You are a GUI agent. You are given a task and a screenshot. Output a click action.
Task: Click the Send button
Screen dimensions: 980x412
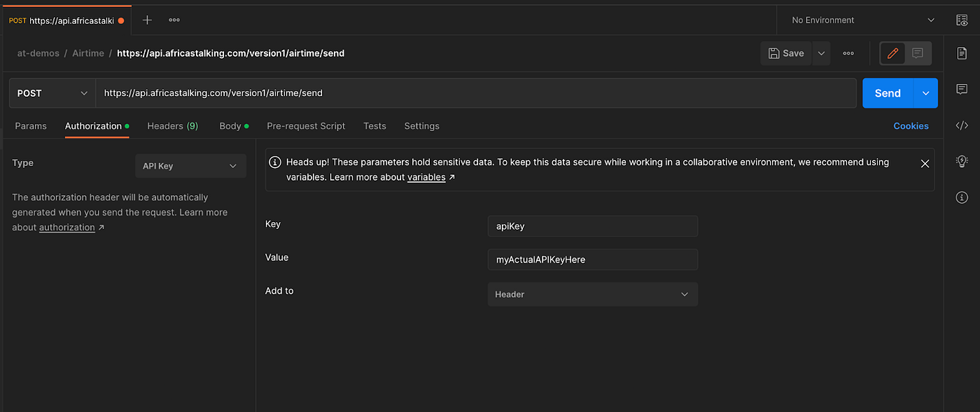[x=887, y=92]
